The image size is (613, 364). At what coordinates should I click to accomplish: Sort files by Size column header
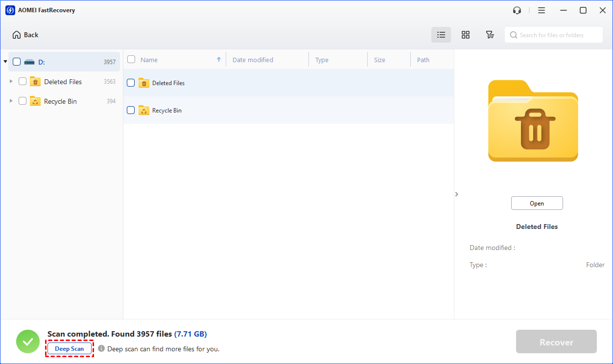379,60
